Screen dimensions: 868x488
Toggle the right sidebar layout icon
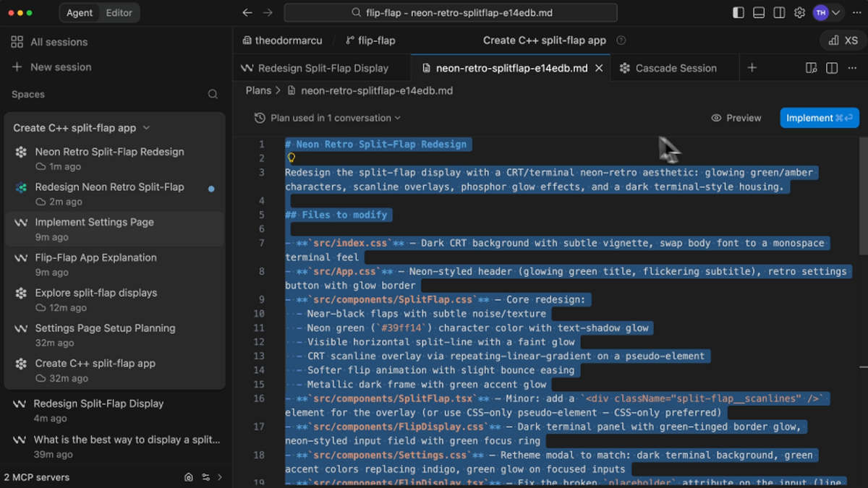(779, 13)
